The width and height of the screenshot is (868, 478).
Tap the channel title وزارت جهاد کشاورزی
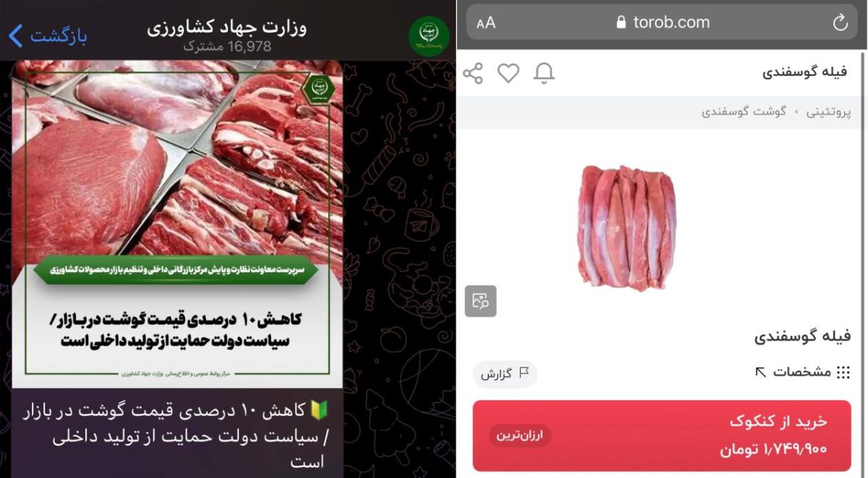pos(227,28)
